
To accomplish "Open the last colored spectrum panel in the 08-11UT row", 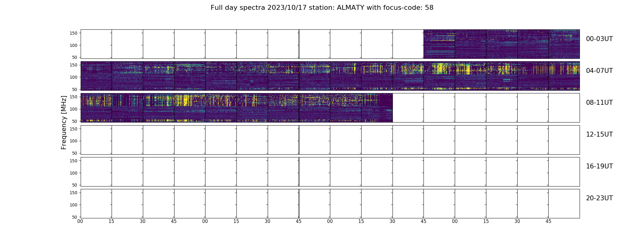I will click(x=377, y=108).
